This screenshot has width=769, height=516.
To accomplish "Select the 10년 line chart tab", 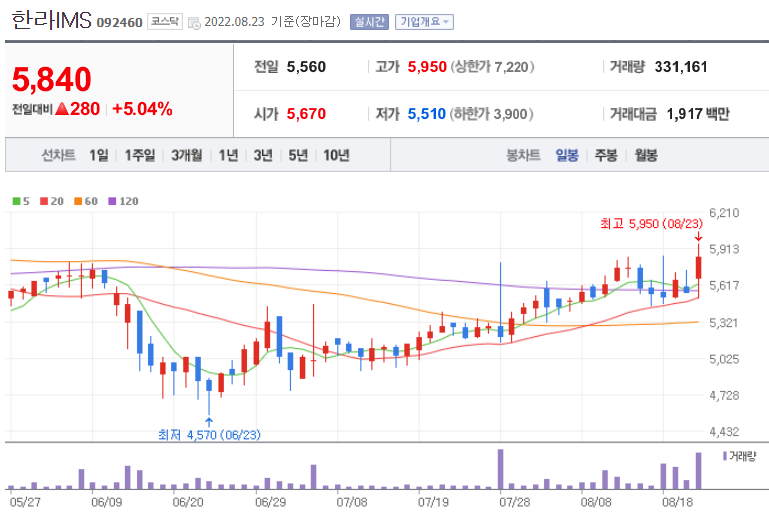I will pos(336,155).
